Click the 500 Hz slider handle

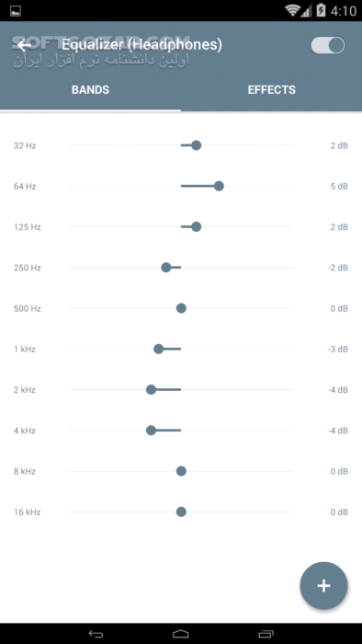[x=181, y=308]
